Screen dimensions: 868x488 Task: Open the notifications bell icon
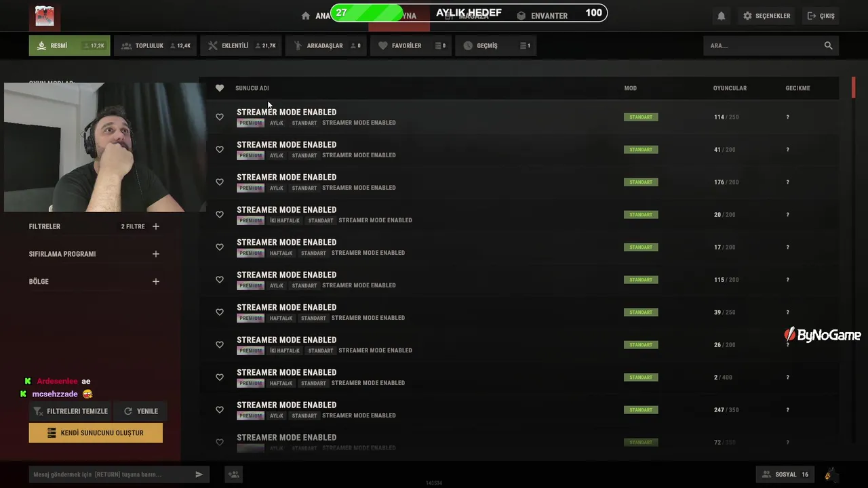(722, 16)
